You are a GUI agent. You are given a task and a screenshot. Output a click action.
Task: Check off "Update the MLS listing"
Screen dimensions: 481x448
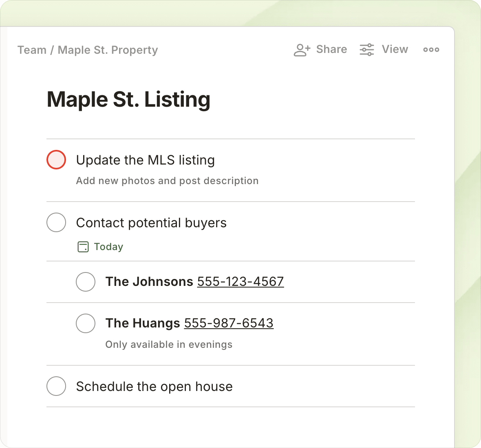(56, 160)
